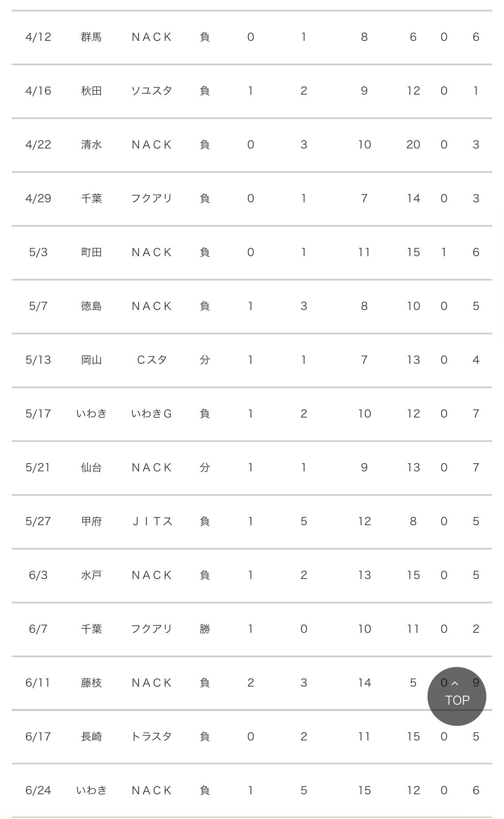Viewport: 504px width, 819px height.
Task: Tap opponent name 水戸
Action: pos(91,575)
